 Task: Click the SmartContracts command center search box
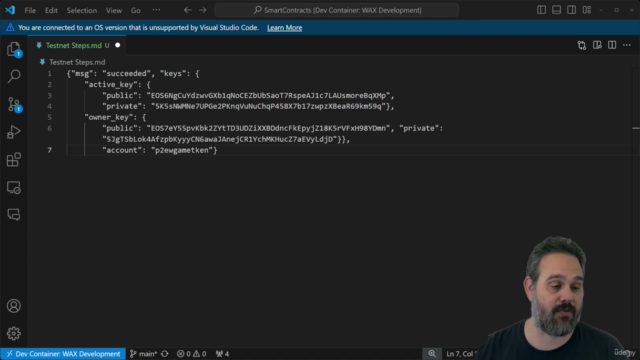point(336,10)
